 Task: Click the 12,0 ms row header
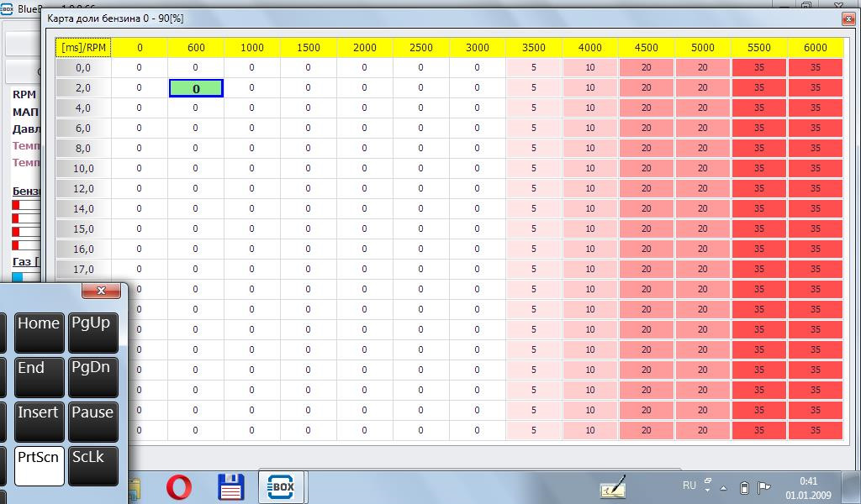[x=83, y=189]
